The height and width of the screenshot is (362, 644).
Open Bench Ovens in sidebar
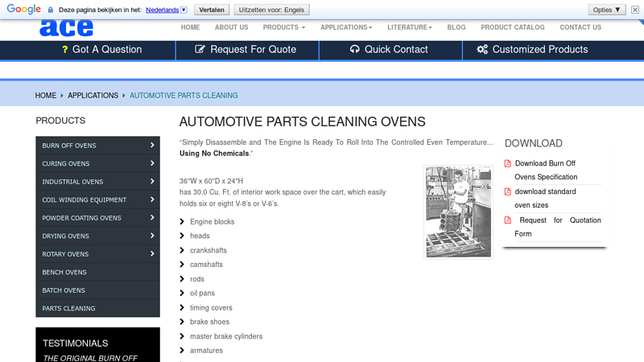tap(97, 272)
